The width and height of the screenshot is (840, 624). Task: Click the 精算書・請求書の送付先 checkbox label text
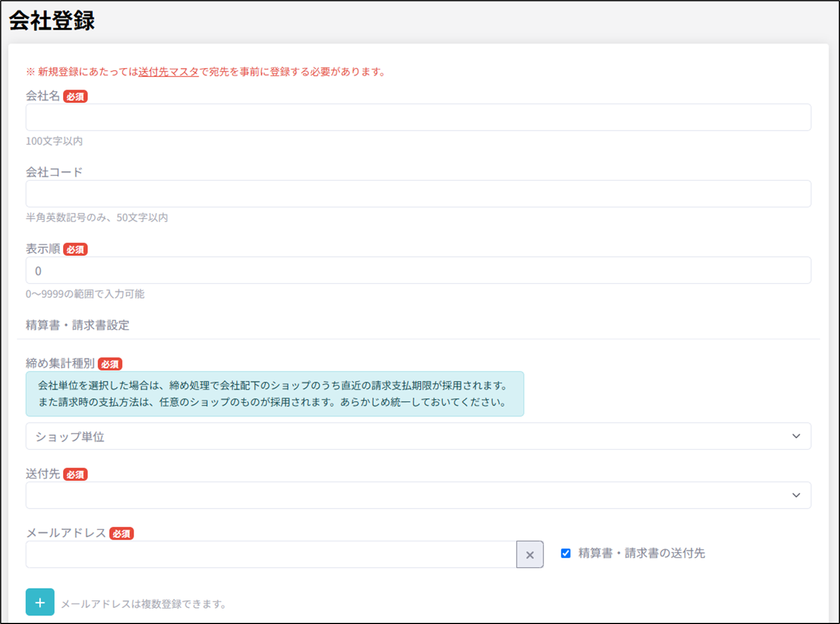click(x=641, y=553)
